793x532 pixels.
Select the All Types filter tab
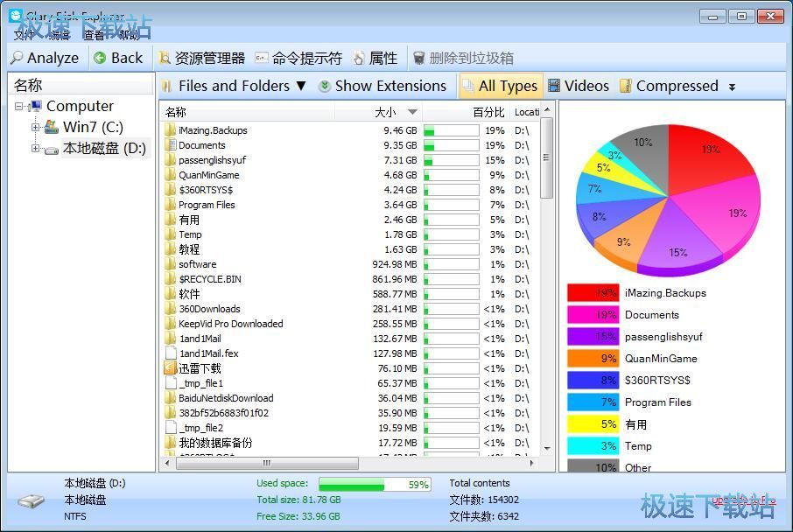tap(501, 86)
